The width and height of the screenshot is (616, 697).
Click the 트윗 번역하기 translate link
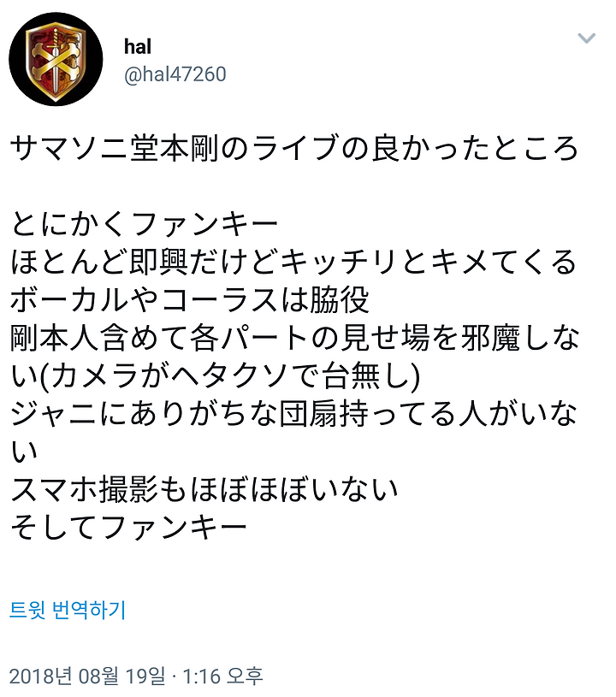68,610
